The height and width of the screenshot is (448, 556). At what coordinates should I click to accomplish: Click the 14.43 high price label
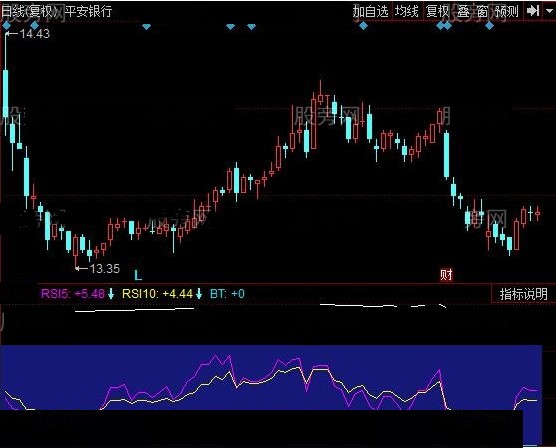34,34
